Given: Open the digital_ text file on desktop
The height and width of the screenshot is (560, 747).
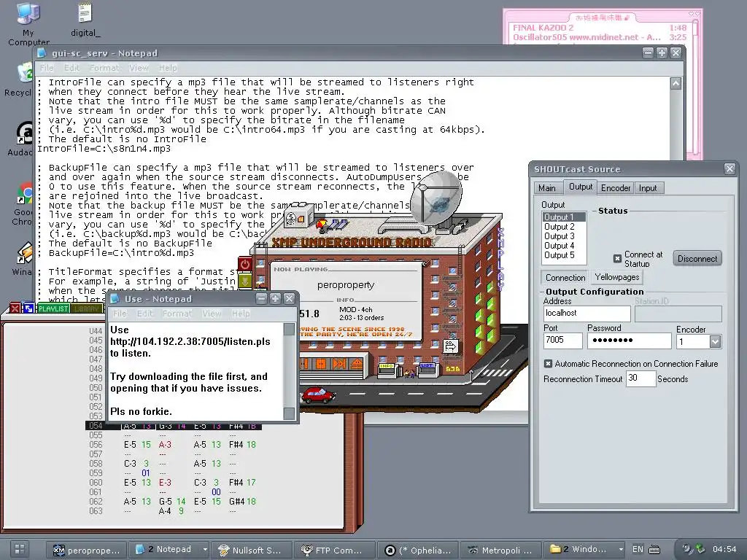Looking at the screenshot, I should click(85, 20).
